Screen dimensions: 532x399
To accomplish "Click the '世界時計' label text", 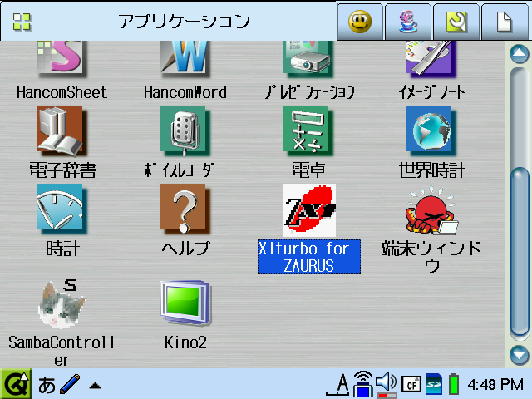I will point(431,170).
